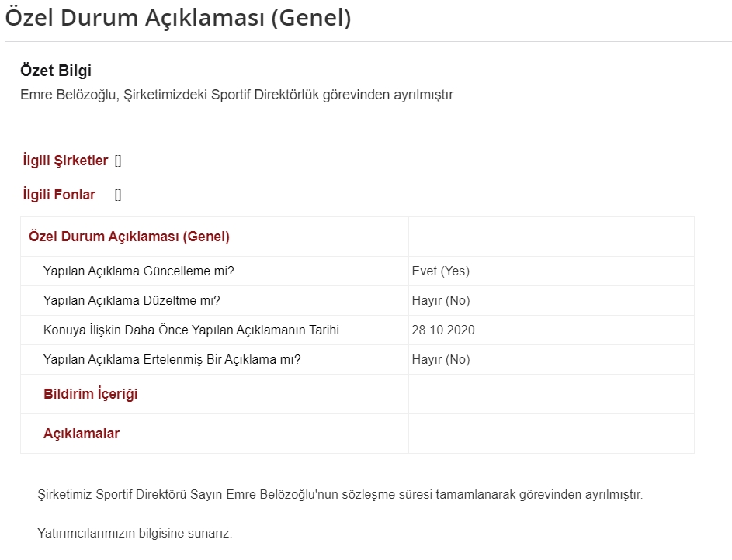Click 'Yapılan Açıklama Düzeltme mi?' row label
This screenshot has height=560, width=732.
[x=132, y=300]
